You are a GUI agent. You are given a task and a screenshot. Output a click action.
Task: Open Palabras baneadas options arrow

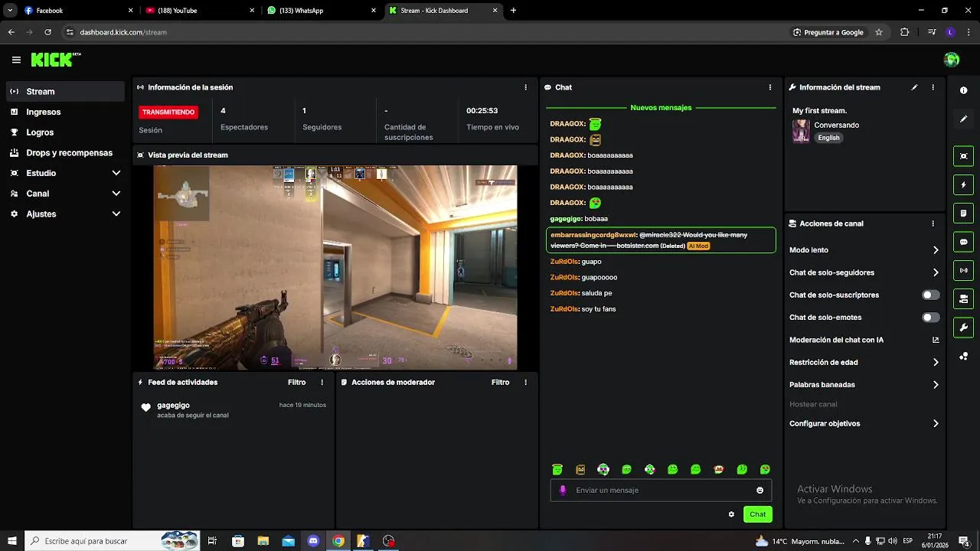tap(936, 385)
